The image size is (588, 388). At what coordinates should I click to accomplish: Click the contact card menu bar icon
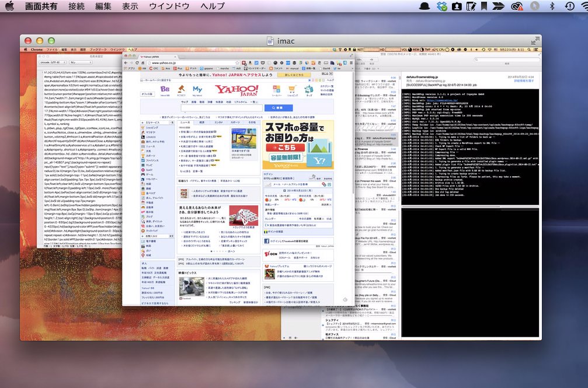click(x=457, y=6)
